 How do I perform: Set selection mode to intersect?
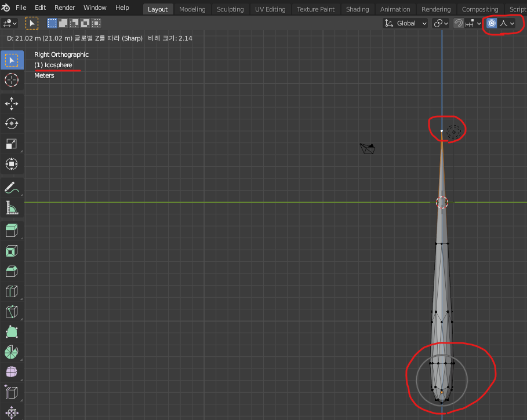(96, 23)
